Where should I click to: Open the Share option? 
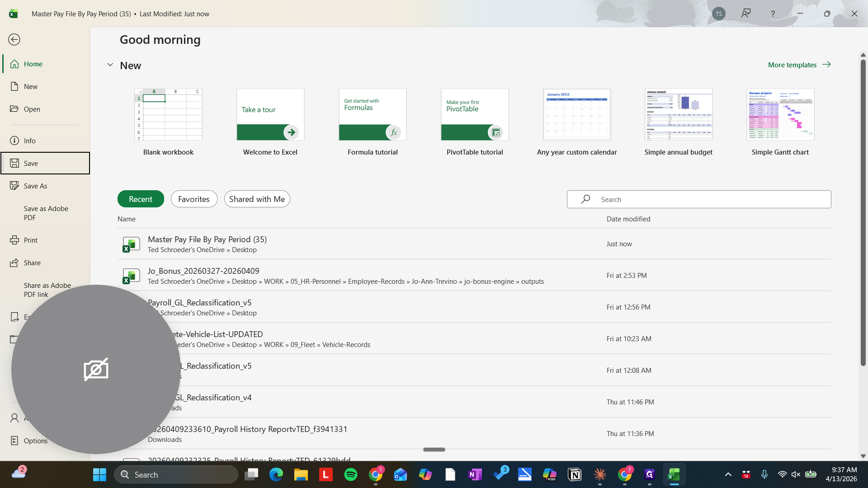point(32,263)
